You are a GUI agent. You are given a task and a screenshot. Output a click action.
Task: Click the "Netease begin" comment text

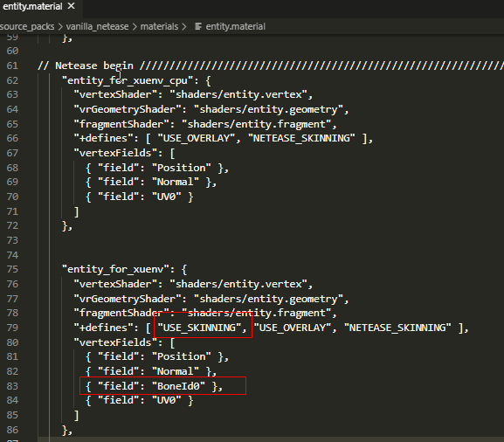94,66
